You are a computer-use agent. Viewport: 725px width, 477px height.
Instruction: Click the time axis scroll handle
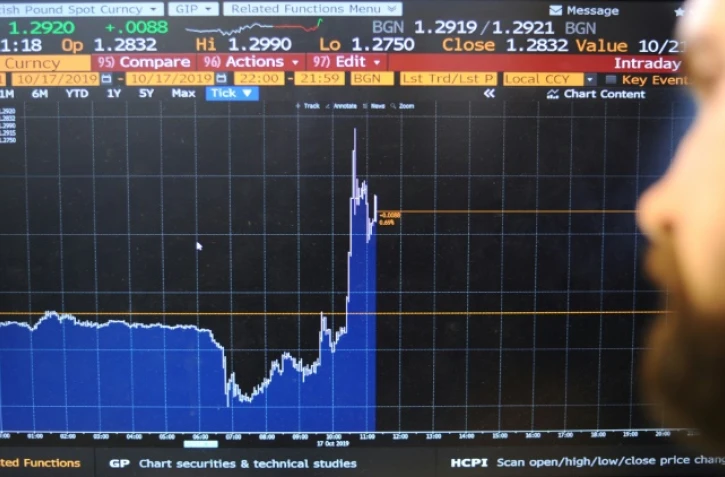coord(201,444)
